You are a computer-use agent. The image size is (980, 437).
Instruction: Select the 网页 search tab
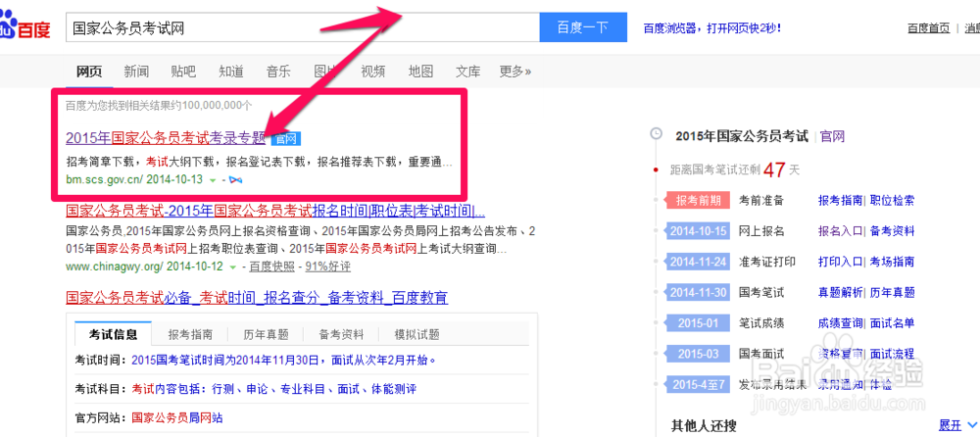pyautogui.click(x=89, y=72)
